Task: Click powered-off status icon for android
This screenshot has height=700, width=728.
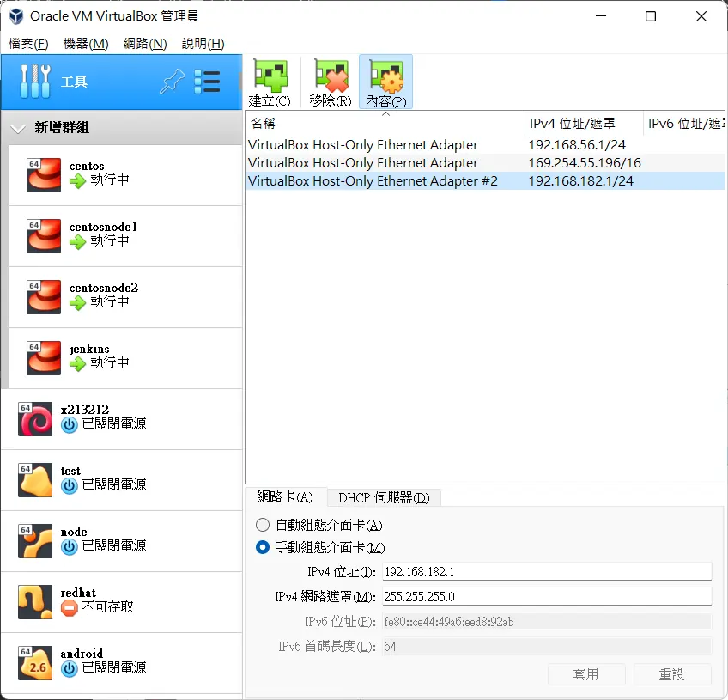Action: (x=70, y=668)
